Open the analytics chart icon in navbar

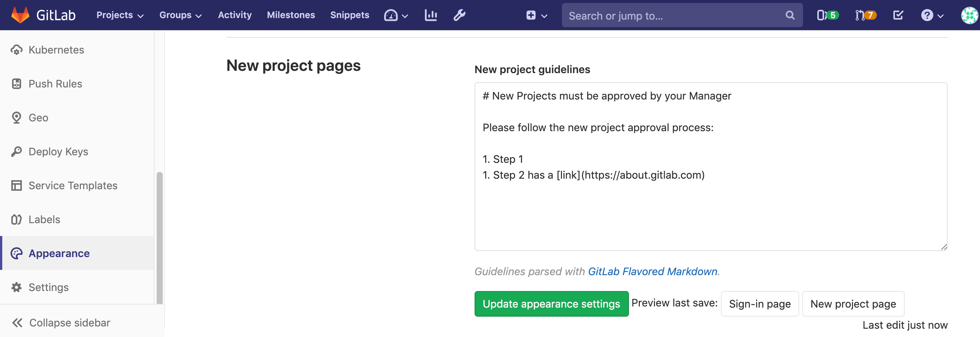pyautogui.click(x=430, y=15)
